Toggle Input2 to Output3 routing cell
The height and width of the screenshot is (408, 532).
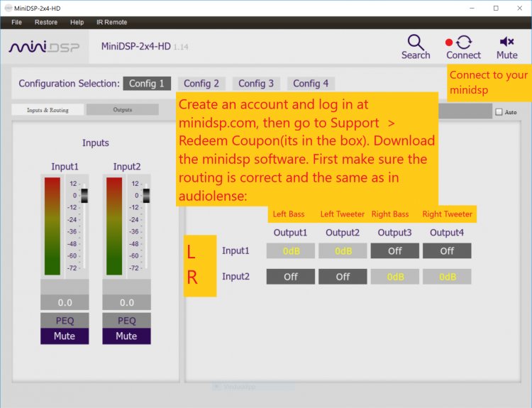[395, 277]
